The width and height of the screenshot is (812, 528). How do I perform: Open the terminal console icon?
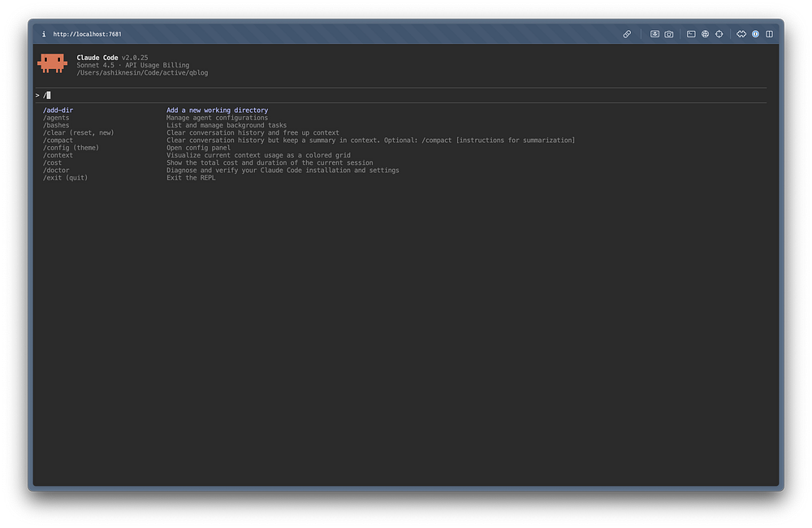[x=691, y=34]
